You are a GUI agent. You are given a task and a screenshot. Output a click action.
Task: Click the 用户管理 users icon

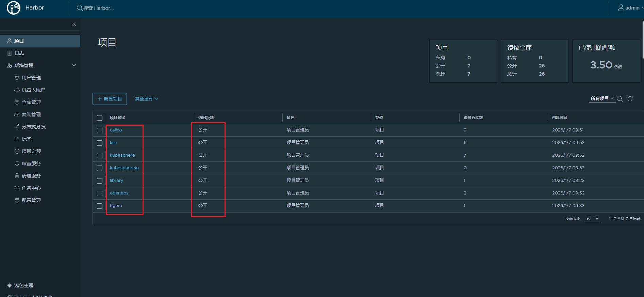pos(17,78)
